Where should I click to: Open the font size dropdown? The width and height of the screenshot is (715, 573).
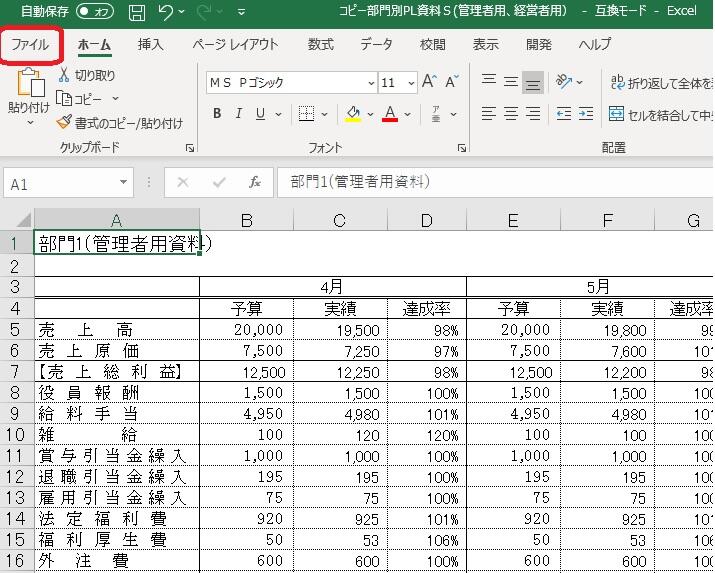pyautogui.click(x=412, y=83)
